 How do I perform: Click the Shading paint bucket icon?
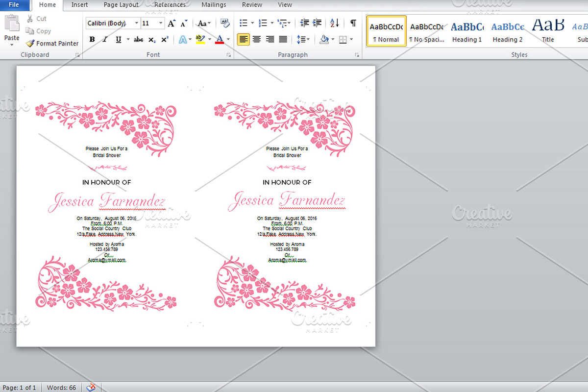tap(324, 39)
